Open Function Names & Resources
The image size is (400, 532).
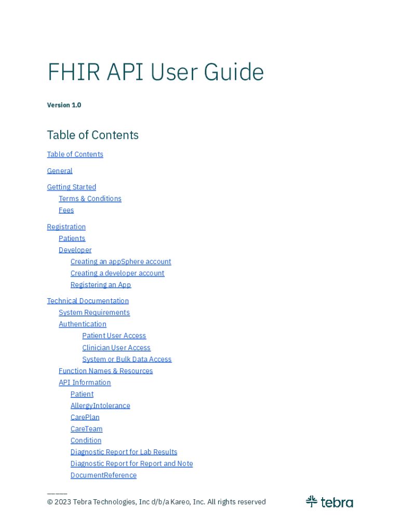tap(105, 371)
